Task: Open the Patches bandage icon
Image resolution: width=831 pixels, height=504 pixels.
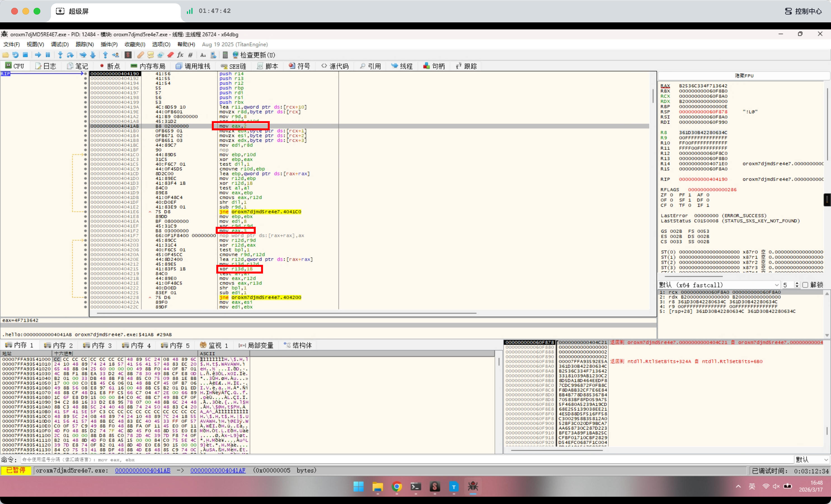Action: tap(141, 55)
